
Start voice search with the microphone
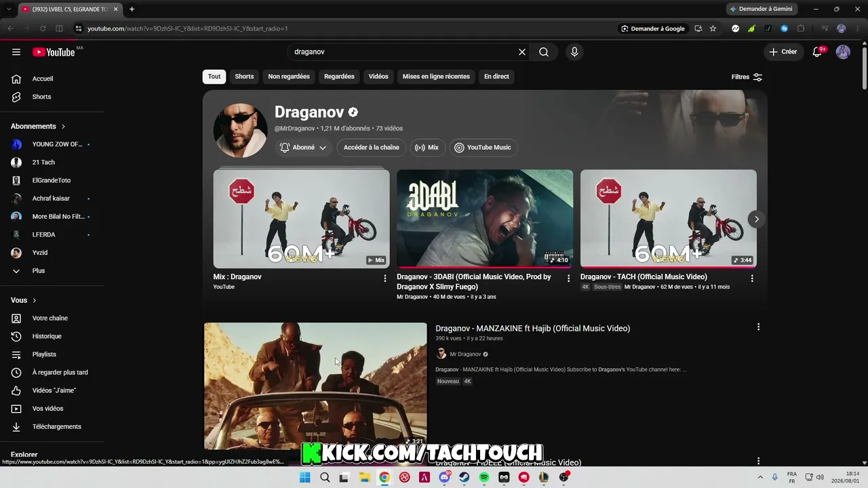574,52
